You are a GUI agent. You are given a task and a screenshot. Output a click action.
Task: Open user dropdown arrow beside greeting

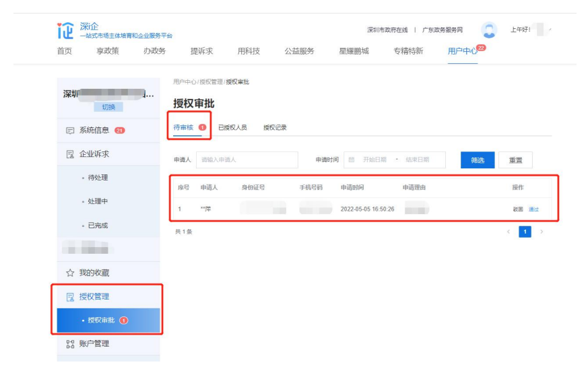click(x=550, y=30)
